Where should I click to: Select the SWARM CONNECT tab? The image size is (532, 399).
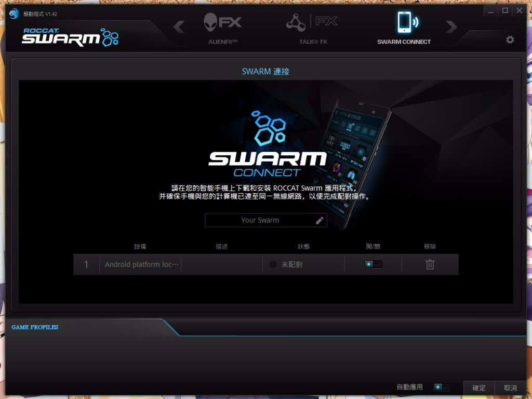pyautogui.click(x=404, y=28)
